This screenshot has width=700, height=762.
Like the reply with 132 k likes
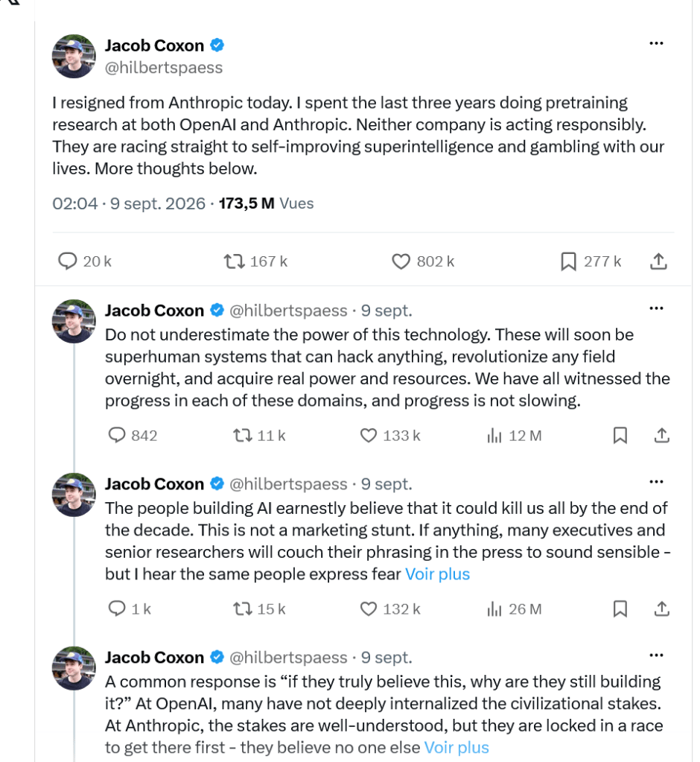pos(368,609)
